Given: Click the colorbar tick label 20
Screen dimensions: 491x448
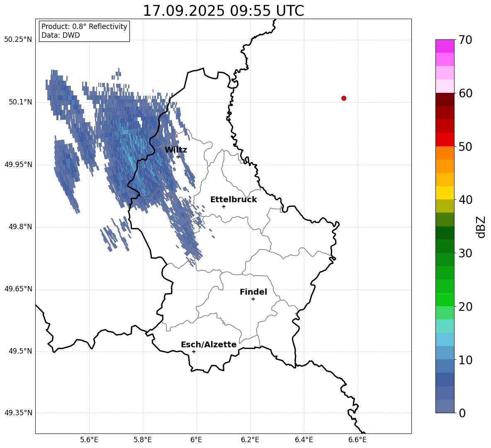Looking at the screenshot, I should click(465, 307).
